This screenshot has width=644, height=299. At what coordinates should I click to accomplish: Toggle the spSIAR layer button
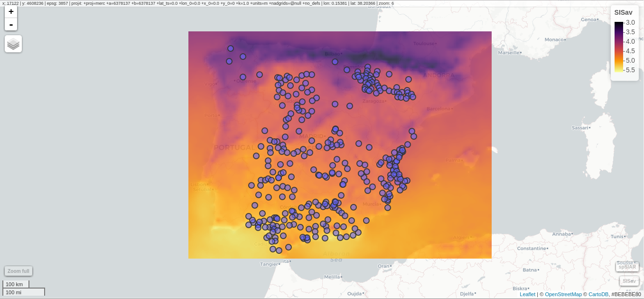coord(626,267)
